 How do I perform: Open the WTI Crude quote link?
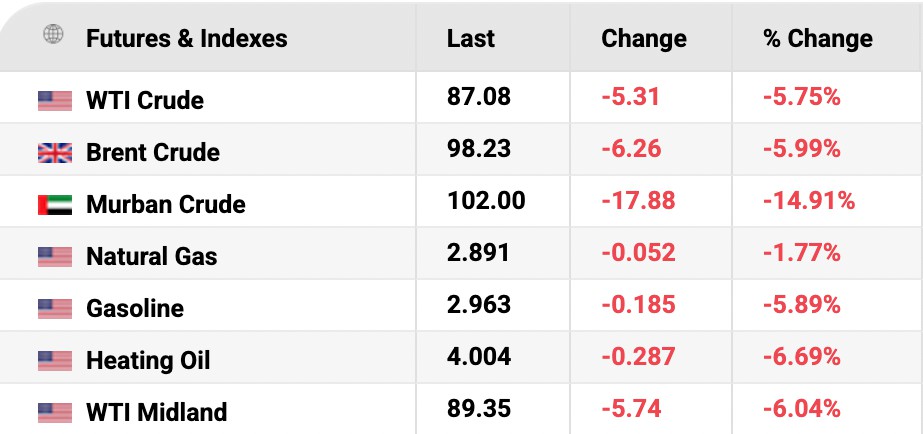click(x=145, y=101)
